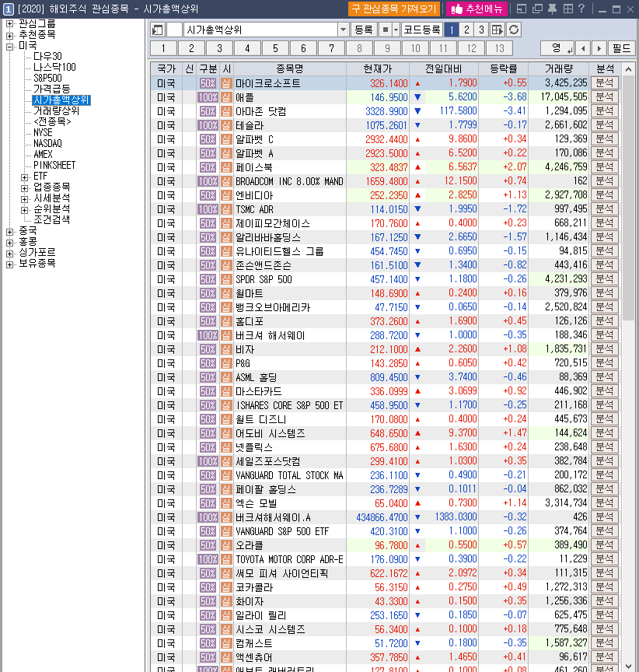Viewport: 639px width, 672px height.
Task: Switch to group tab 7
Action: click(331, 48)
